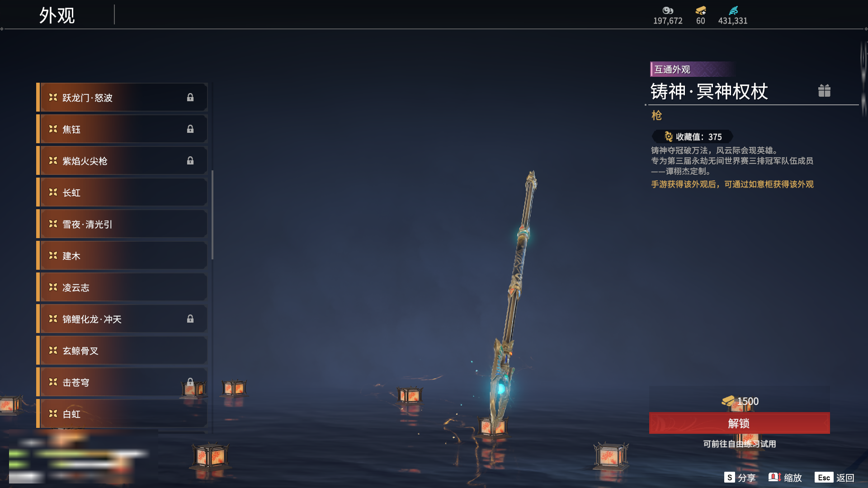Viewport: 868px width, 488px height.
Task: Click the lock icon on 锦鲤化龙·冲天
Action: point(190,319)
